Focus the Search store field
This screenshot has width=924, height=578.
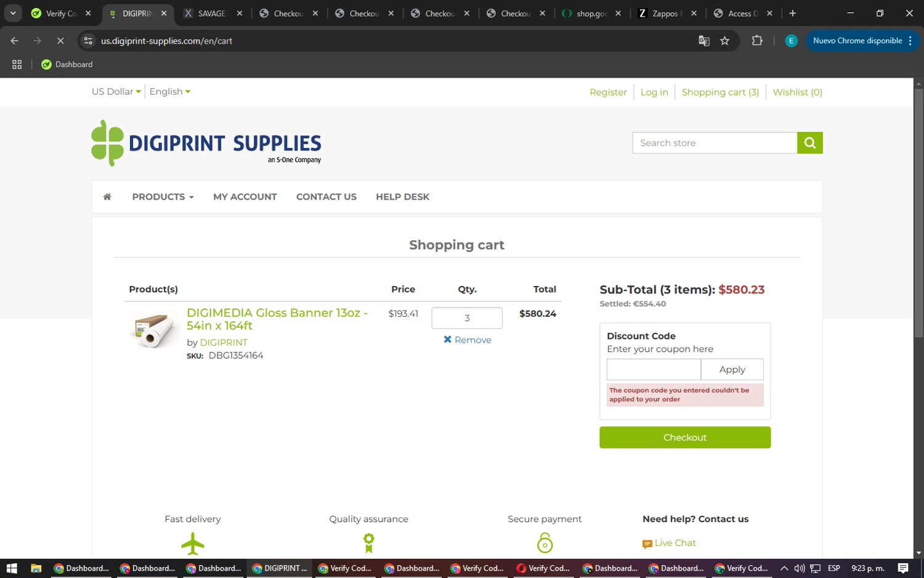click(x=715, y=143)
